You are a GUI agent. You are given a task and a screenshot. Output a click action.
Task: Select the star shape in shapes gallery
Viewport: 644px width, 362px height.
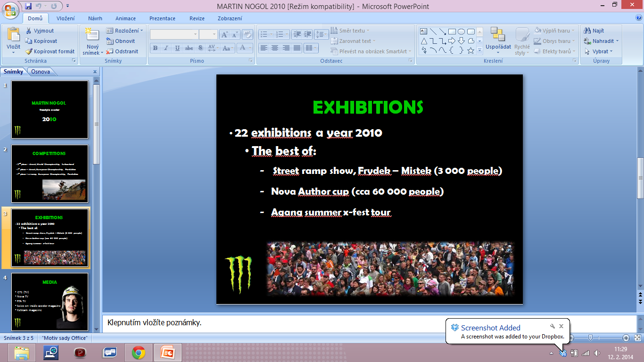(x=471, y=50)
